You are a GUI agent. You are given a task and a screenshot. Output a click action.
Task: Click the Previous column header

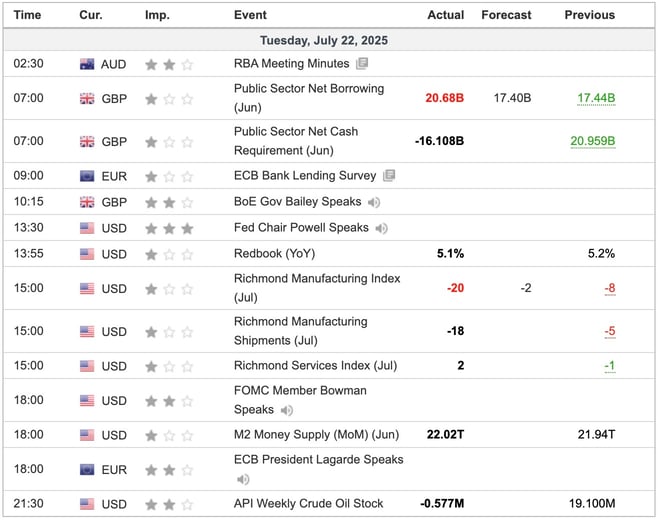point(590,15)
